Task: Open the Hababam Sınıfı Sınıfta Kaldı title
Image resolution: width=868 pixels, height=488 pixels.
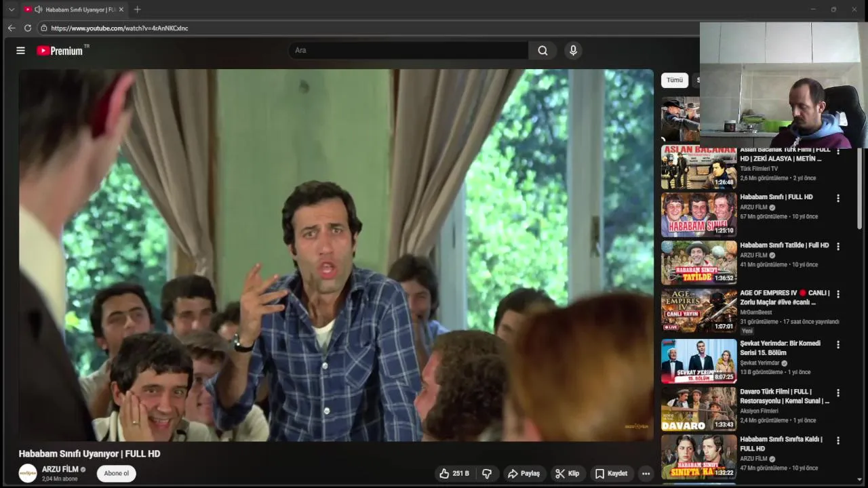Action: pyautogui.click(x=781, y=443)
